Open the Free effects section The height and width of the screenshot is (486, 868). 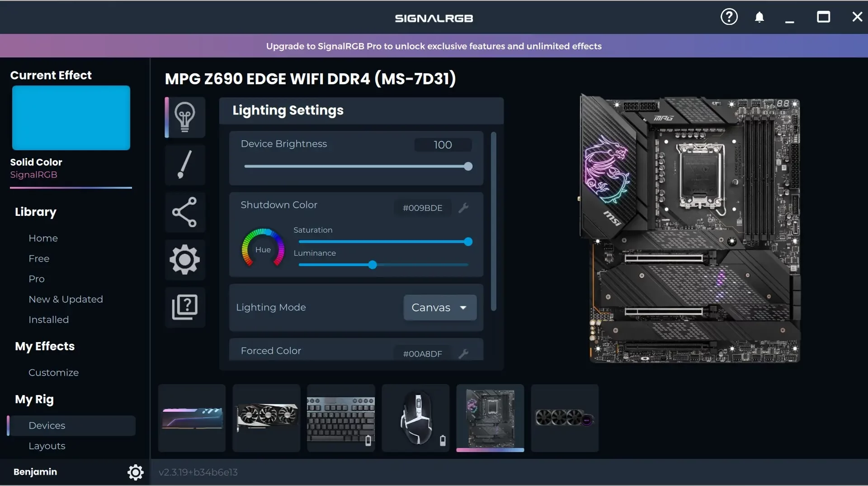tap(39, 258)
